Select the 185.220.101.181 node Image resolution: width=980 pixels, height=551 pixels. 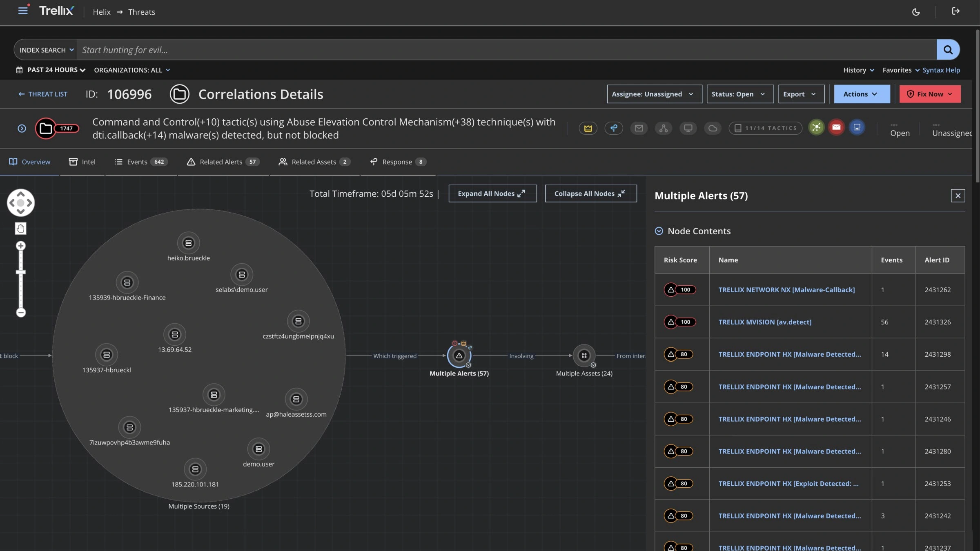click(195, 469)
